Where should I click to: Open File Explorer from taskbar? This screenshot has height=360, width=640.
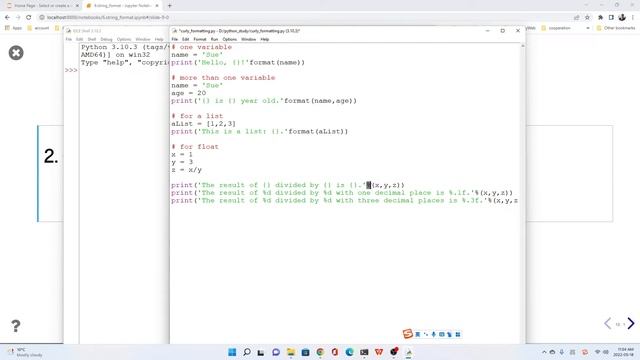point(291,352)
